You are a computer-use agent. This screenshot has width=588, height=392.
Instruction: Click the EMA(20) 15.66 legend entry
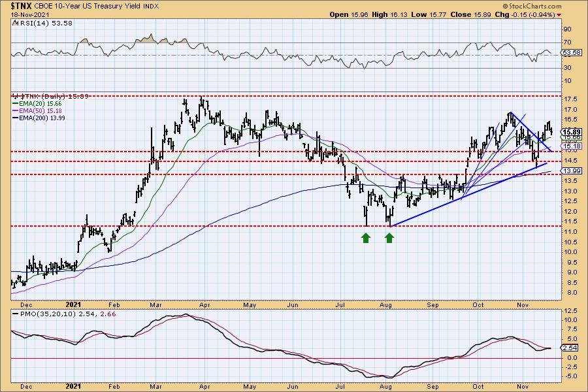(37, 103)
